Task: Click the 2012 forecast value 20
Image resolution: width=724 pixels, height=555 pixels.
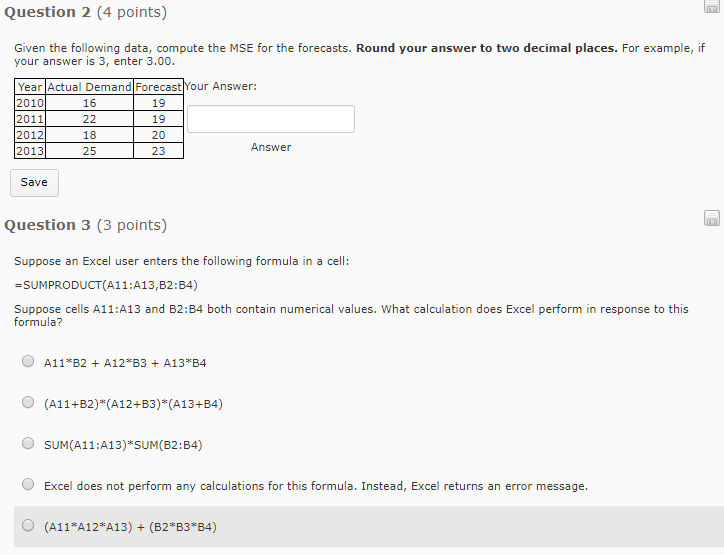Action: [158, 135]
